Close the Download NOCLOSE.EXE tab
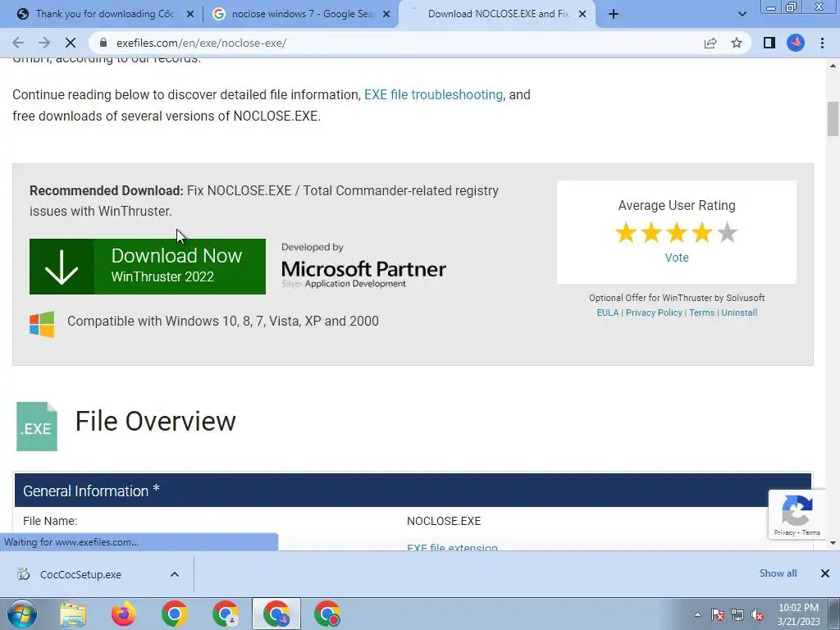The height and width of the screenshot is (630, 840). pos(582,15)
